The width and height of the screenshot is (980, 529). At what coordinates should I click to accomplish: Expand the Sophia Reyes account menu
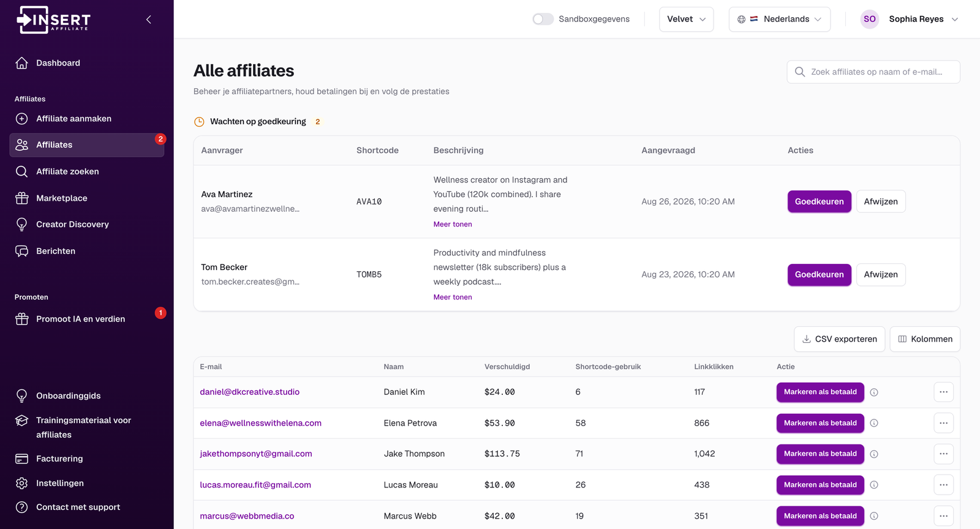point(910,19)
